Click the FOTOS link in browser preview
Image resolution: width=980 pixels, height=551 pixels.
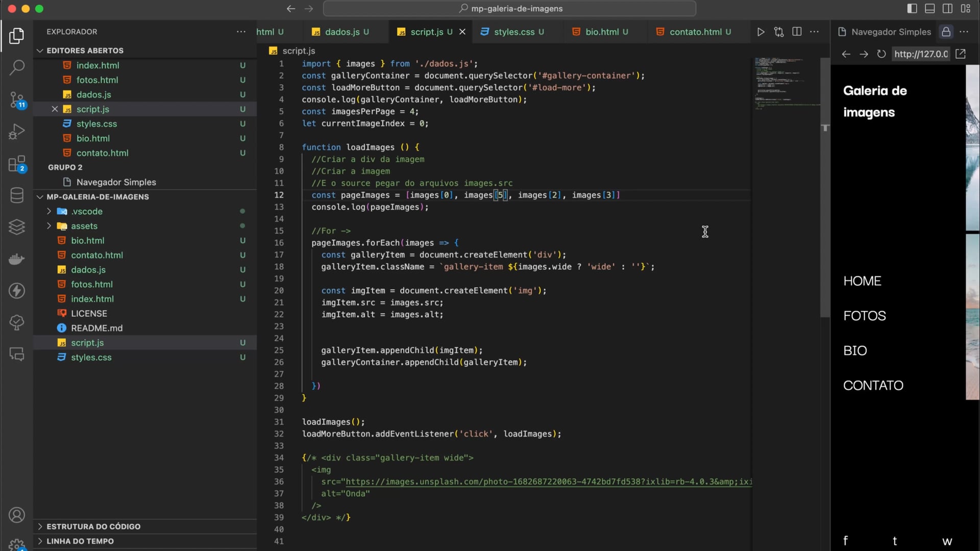coord(865,316)
